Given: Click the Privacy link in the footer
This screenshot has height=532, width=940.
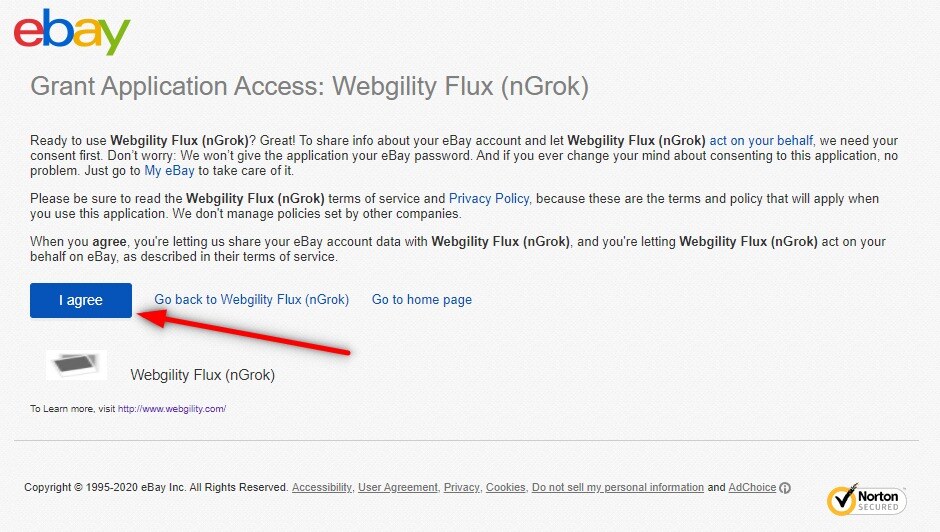Looking at the screenshot, I should pyautogui.click(x=462, y=487).
